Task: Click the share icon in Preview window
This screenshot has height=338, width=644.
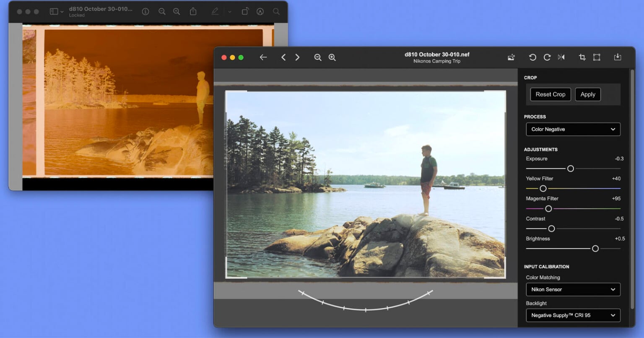Action: pos(193,12)
